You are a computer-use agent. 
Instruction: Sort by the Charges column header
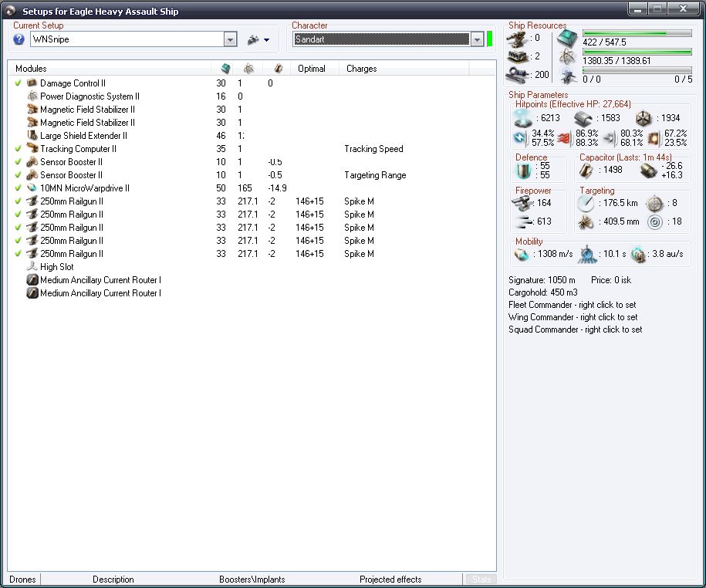(x=404, y=69)
